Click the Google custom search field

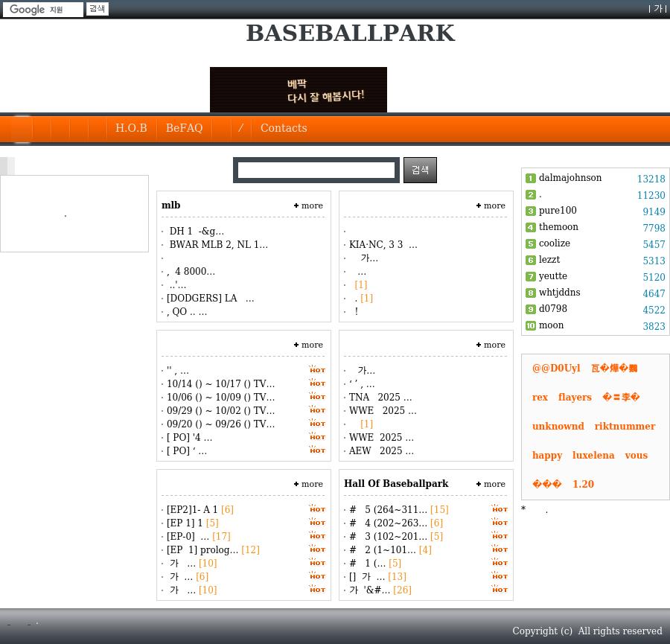coord(43,10)
